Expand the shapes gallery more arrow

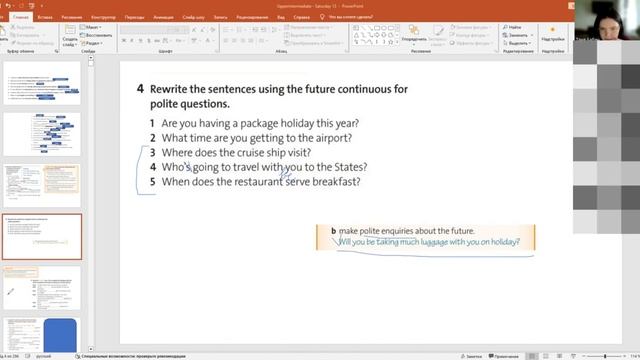397,42
